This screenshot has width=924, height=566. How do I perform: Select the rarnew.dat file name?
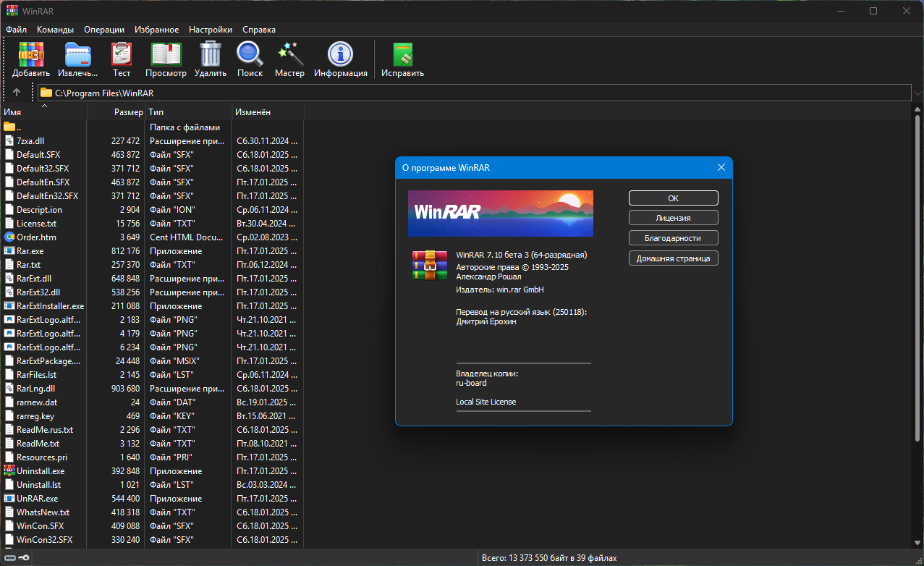(x=37, y=402)
